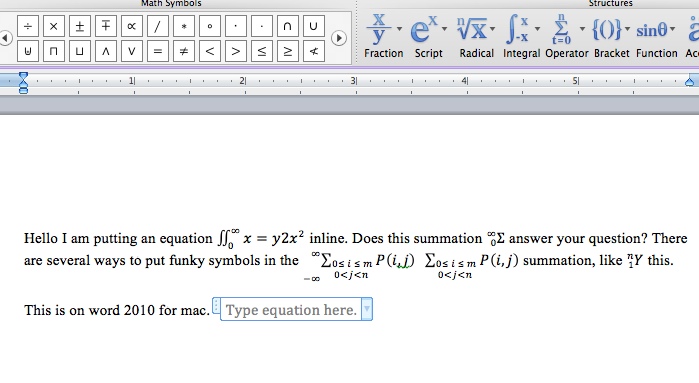
Task: Expand the dropdown arrow next to Fraction
Action: coord(399,29)
